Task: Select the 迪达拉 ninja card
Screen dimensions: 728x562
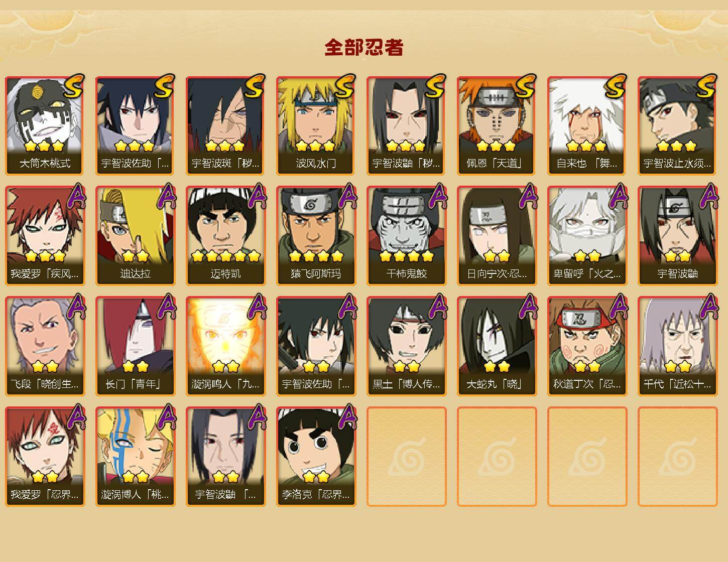Action: [x=136, y=236]
